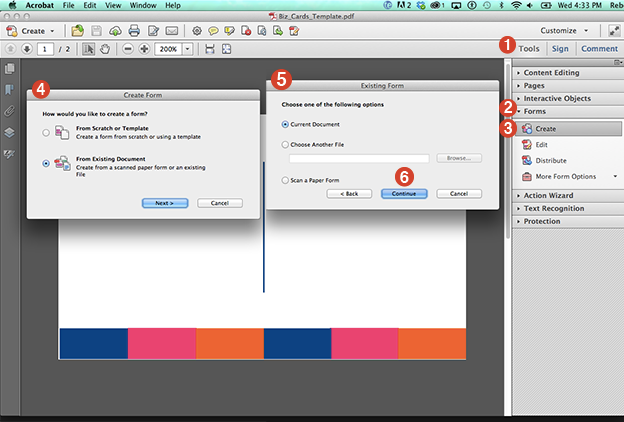
Task: Click the page number input field
Action: pos(46,49)
